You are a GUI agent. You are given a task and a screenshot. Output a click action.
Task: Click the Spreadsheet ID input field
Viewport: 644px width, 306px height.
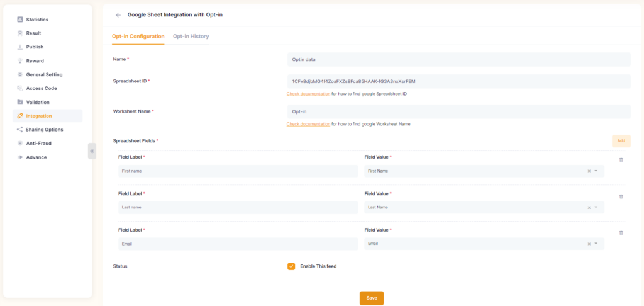click(458, 81)
